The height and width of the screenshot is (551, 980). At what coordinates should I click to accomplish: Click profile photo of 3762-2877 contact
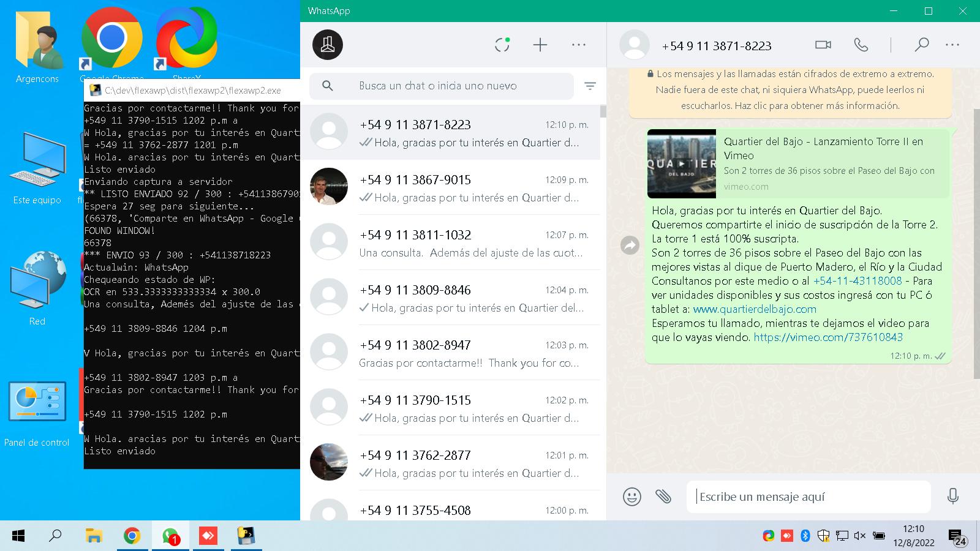329,462
